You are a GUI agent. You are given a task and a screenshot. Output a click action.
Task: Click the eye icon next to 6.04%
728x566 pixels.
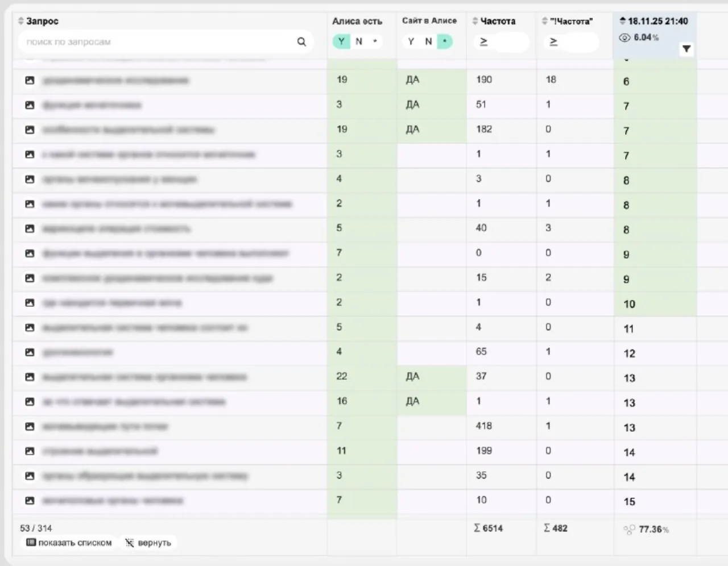pos(624,38)
